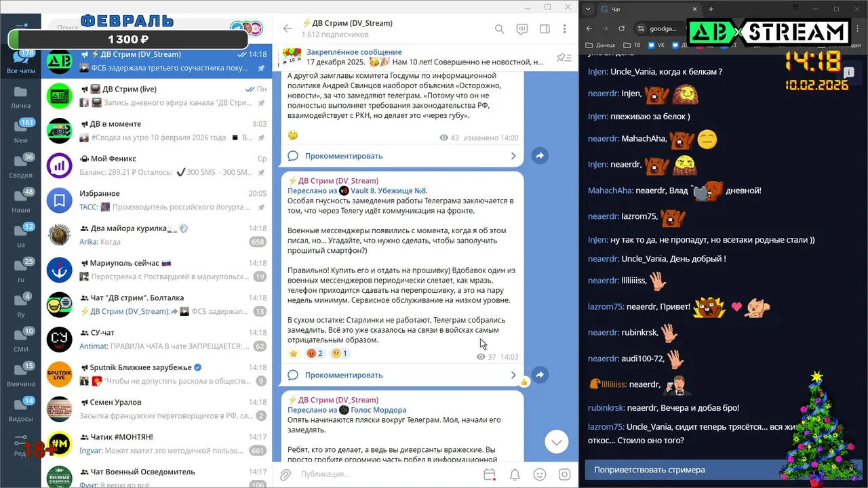The image size is (868, 488).
Task: Toggle silent broadcast bell icon
Action: (x=515, y=474)
